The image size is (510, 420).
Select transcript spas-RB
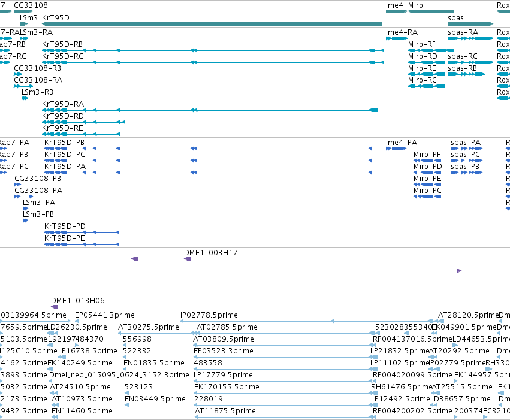[x=462, y=68]
